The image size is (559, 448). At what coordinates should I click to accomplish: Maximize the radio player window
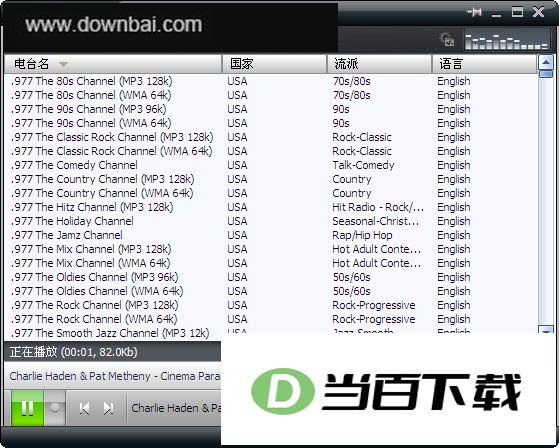click(517, 12)
